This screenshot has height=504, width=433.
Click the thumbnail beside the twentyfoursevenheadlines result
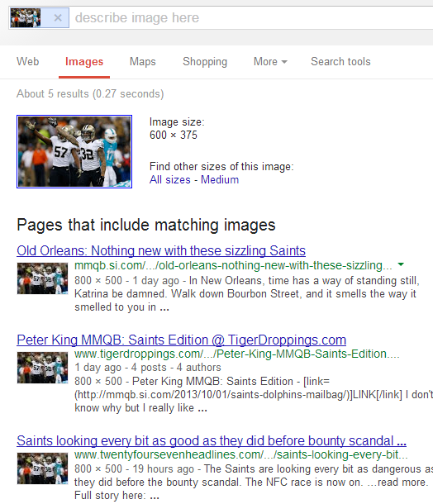tap(42, 468)
